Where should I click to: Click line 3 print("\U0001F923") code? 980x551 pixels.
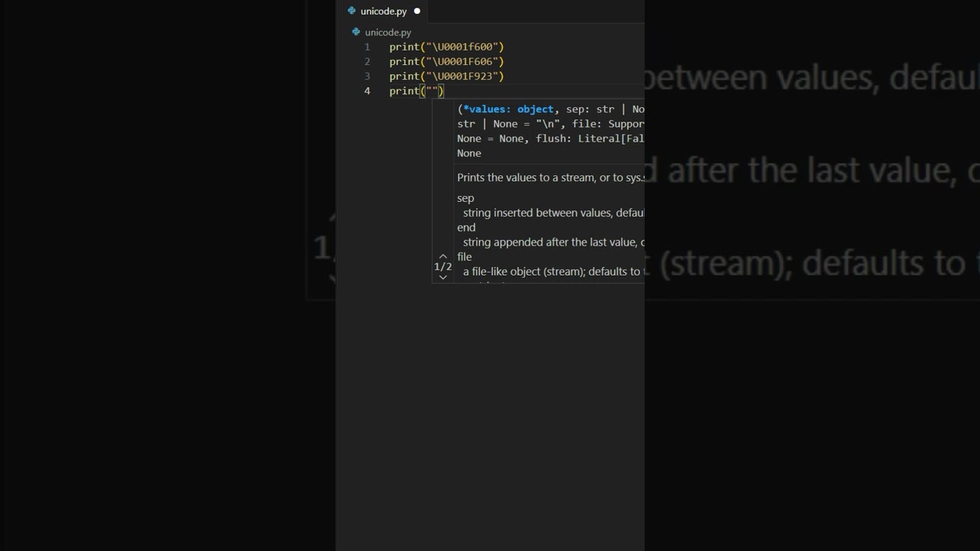click(446, 76)
